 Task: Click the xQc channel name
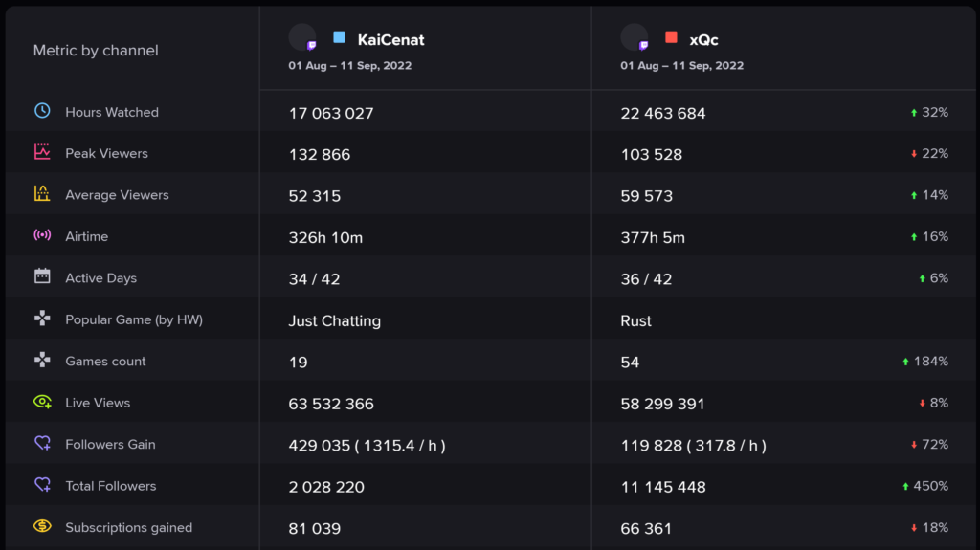click(703, 40)
